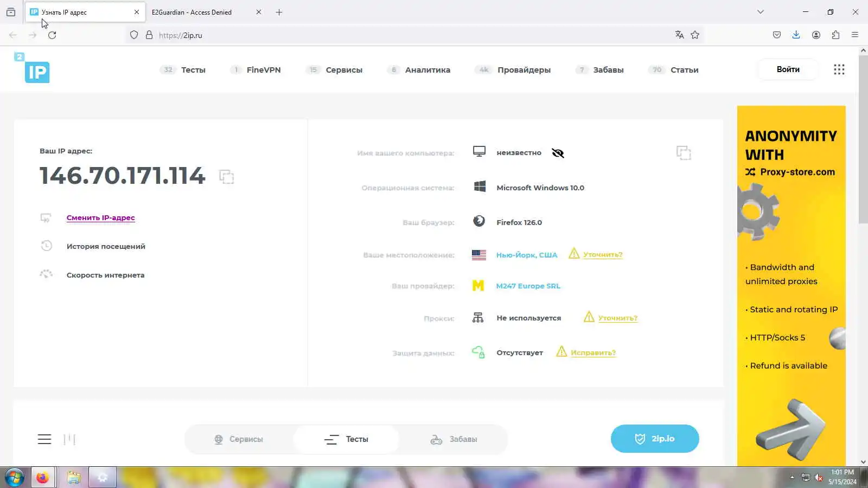This screenshot has height=488, width=868.
Task: Copy the IP address 146.70.171.114
Action: coord(226,176)
